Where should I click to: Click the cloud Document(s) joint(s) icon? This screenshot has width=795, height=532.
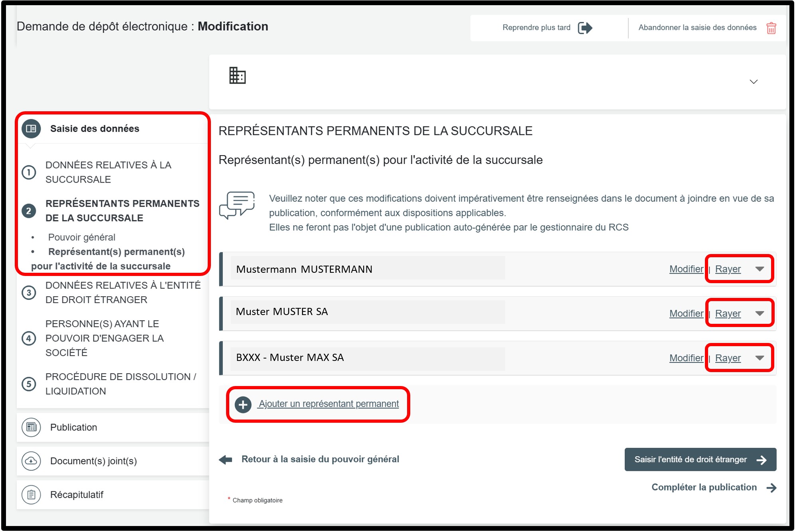point(31,461)
